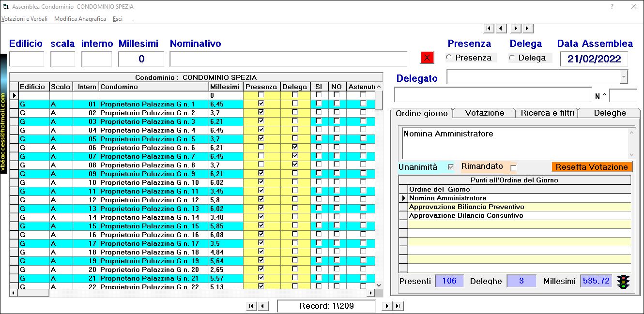Click the Presenza column header
Screen dimensions: 644x314
click(x=261, y=87)
